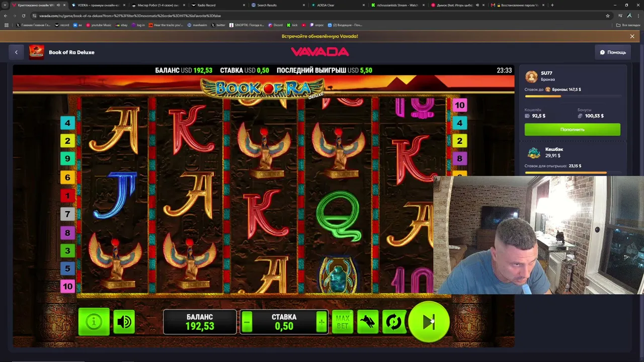Open the Помощь help button

pyautogui.click(x=613, y=52)
